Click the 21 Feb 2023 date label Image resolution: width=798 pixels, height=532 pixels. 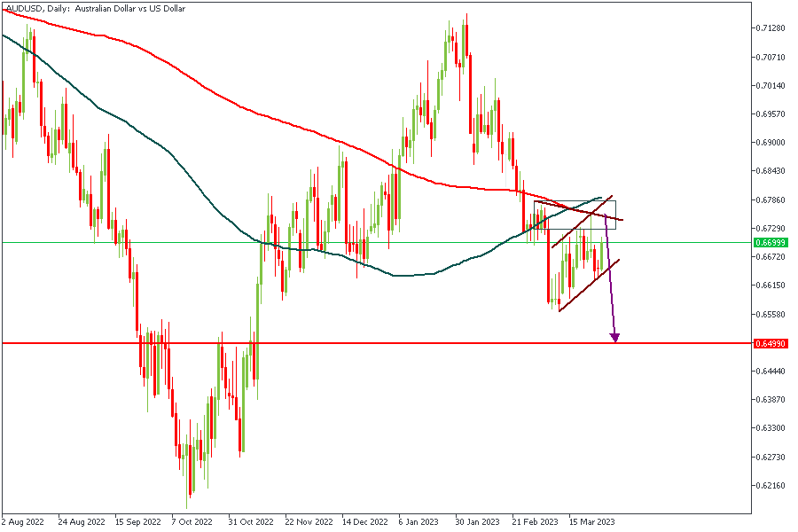[536, 521]
